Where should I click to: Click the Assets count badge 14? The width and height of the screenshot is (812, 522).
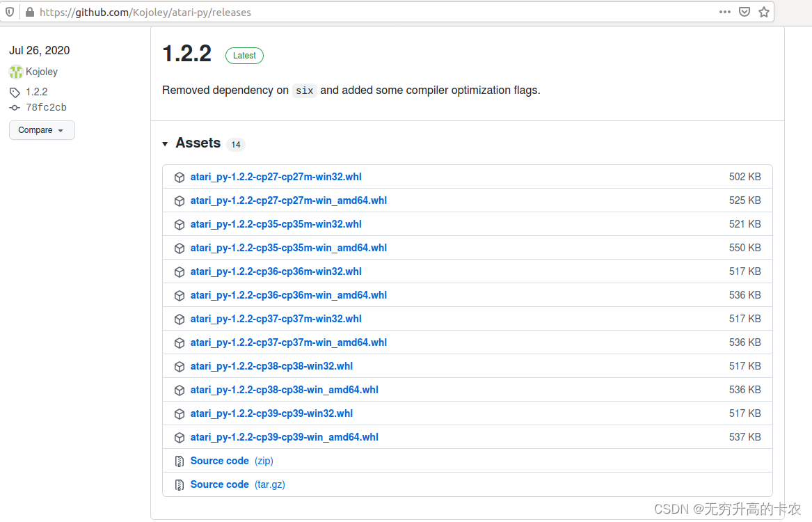click(x=236, y=145)
